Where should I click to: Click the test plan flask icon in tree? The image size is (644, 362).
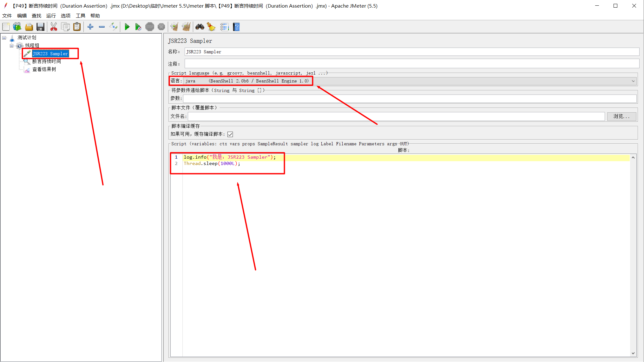pyautogui.click(x=12, y=38)
